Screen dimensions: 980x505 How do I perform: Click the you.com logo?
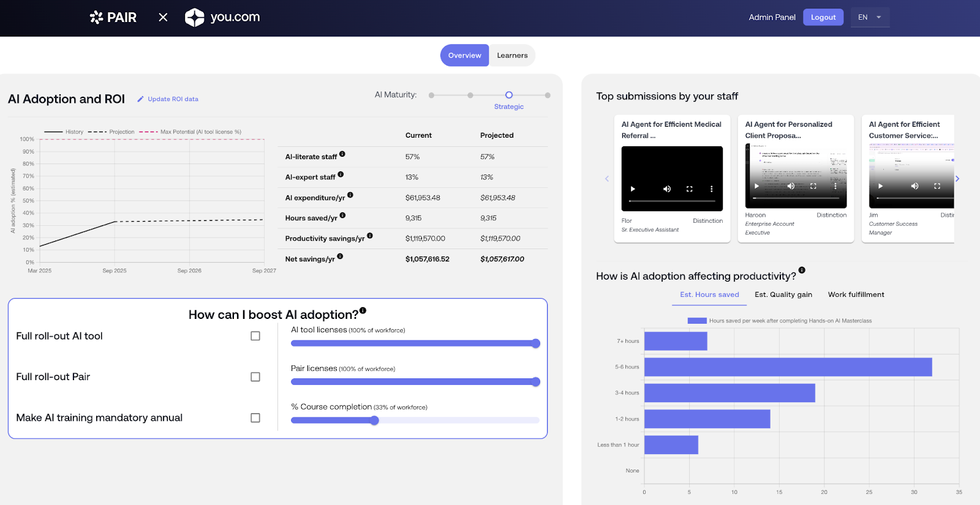[x=222, y=17]
